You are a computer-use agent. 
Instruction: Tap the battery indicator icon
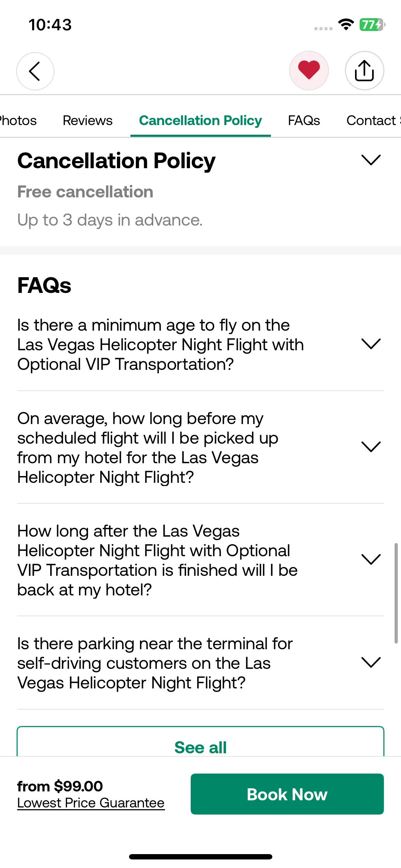click(372, 25)
